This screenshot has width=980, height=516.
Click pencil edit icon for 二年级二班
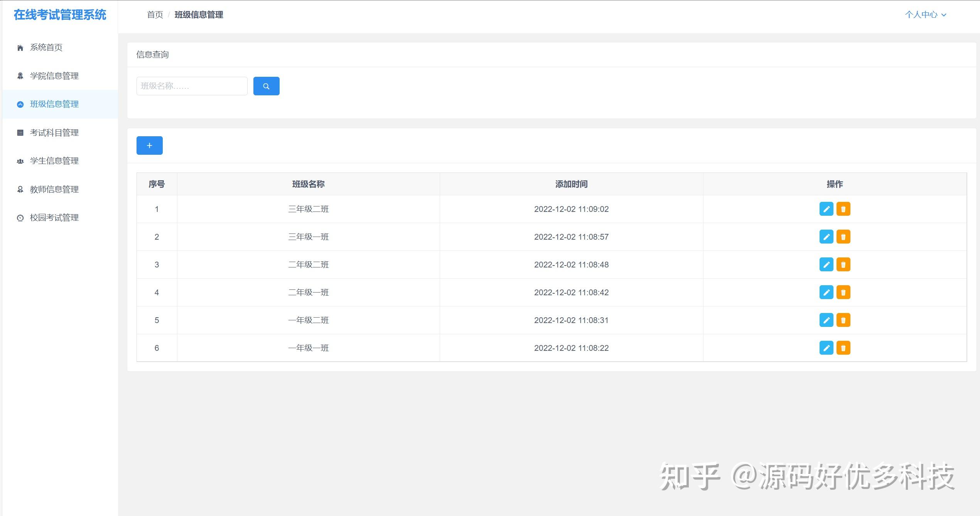coord(826,265)
